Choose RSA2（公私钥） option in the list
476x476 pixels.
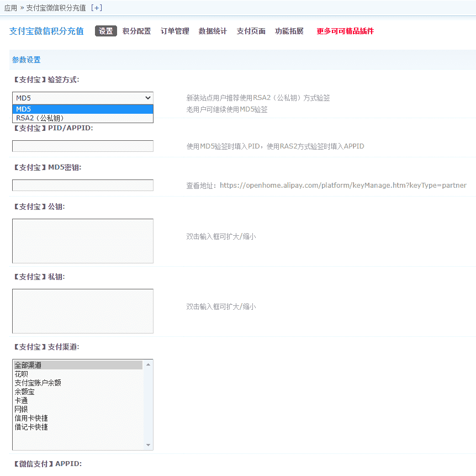[x=83, y=118]
